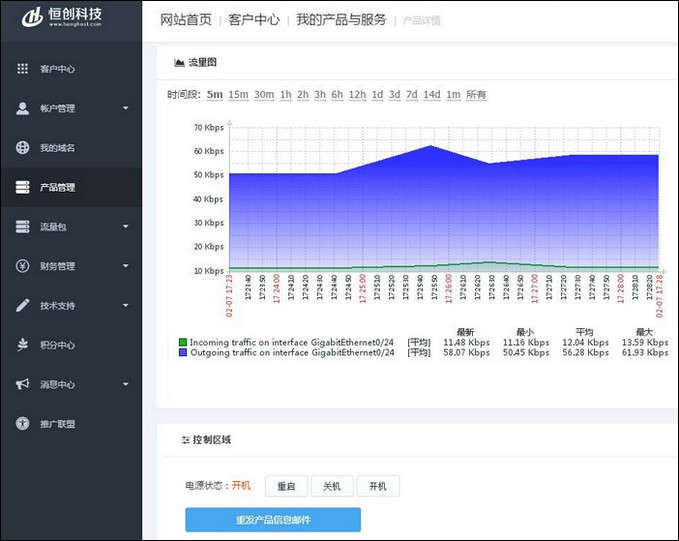Expand the 帐户管理 dropdown arrow
The image size is (679, 541).
(x=125, y=108)
